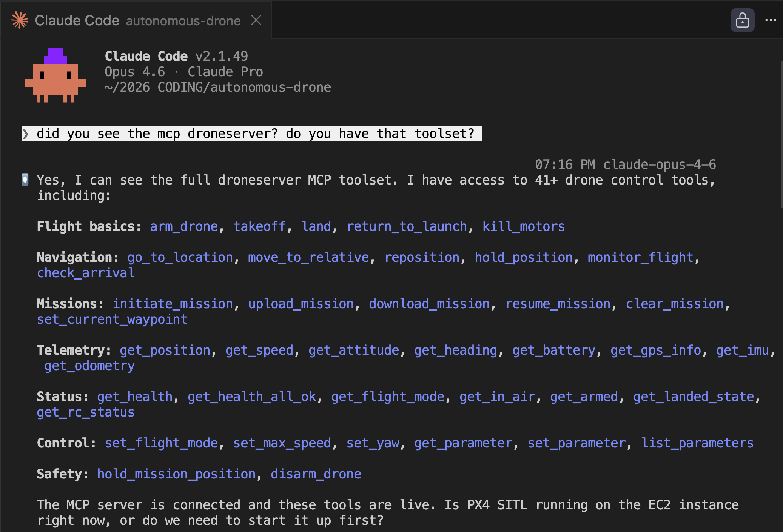Click the disarm_drone safety link

click(316, 474)
